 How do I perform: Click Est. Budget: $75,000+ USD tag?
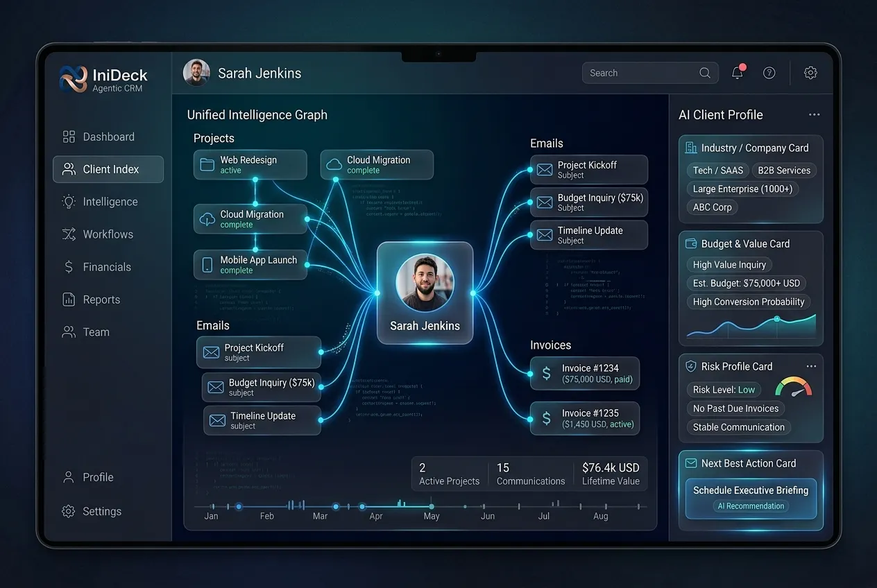747,283
